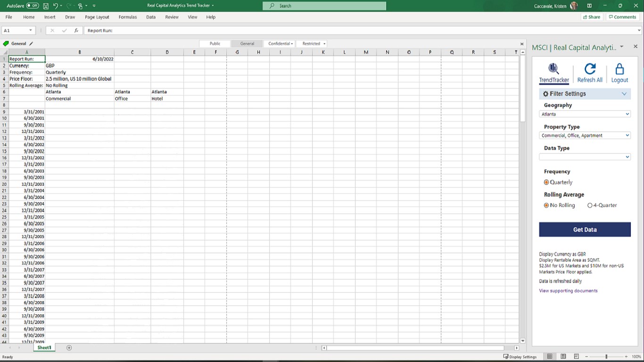Open the Confidential label dropdown
This screenshot has width=644, height=362.
click(281, 43)
